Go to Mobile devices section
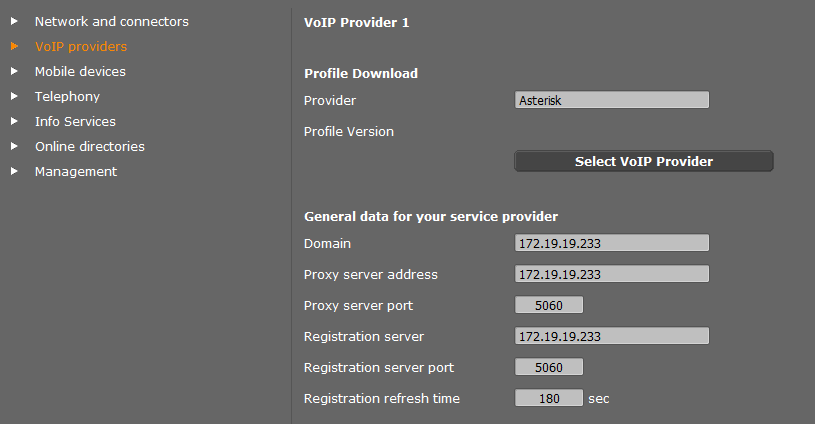 (x=80, y=71)
